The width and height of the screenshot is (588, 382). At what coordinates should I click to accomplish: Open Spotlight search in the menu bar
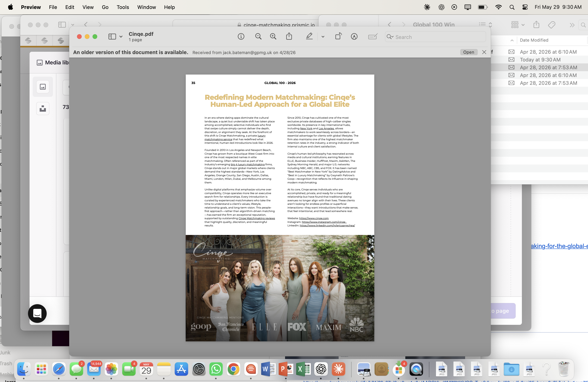[x=512, y=7]
